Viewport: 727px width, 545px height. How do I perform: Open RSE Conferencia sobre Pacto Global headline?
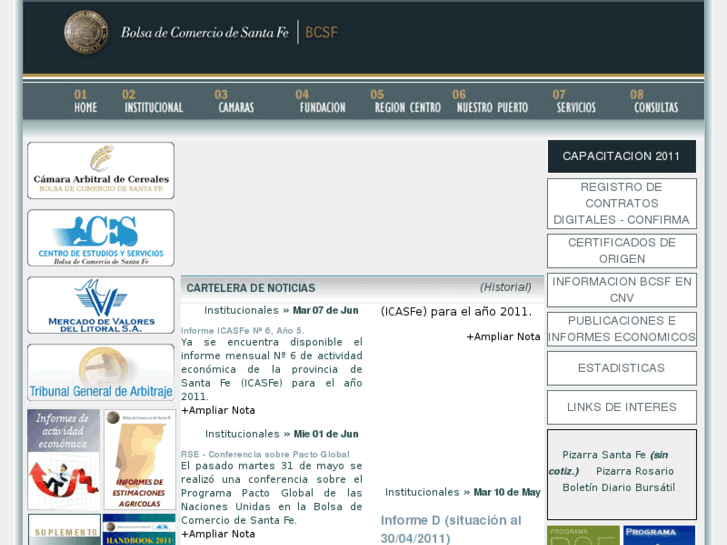pyautogui.click(x=265, y=455)
